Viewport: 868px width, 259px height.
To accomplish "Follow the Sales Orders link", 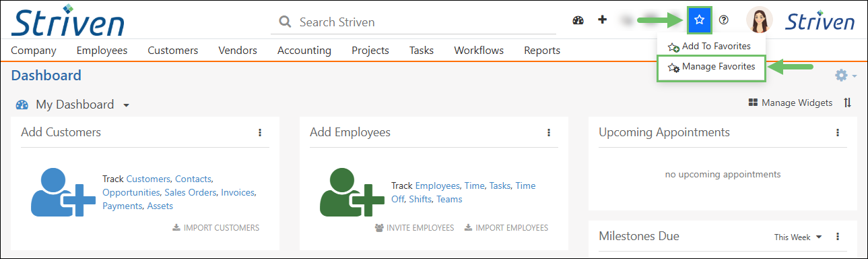I will [x=191, y=192].
